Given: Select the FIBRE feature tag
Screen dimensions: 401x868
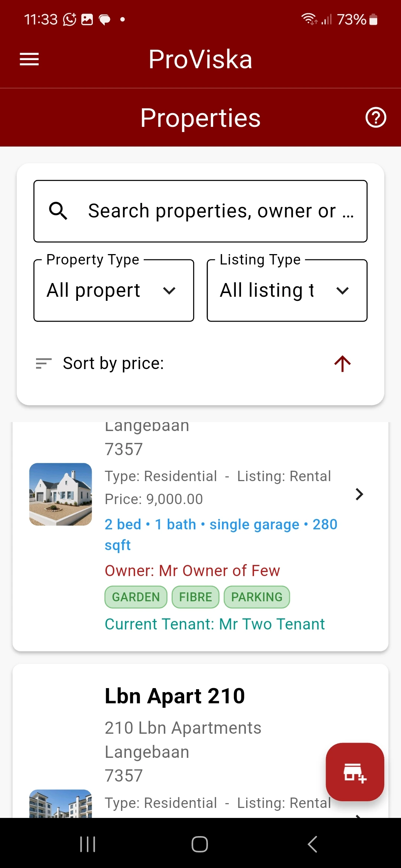Looking at the screenshot, I should pos(196,597).
